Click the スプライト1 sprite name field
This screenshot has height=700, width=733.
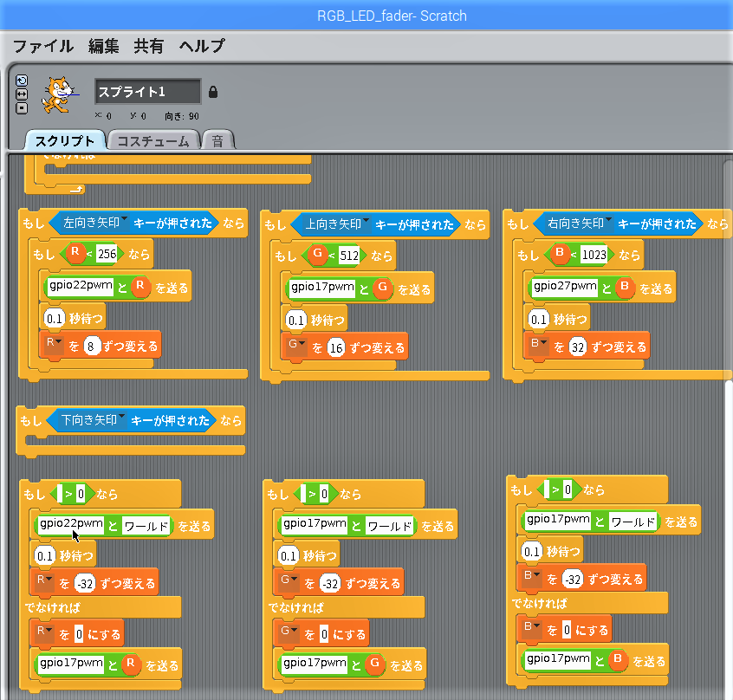point(147,92)
